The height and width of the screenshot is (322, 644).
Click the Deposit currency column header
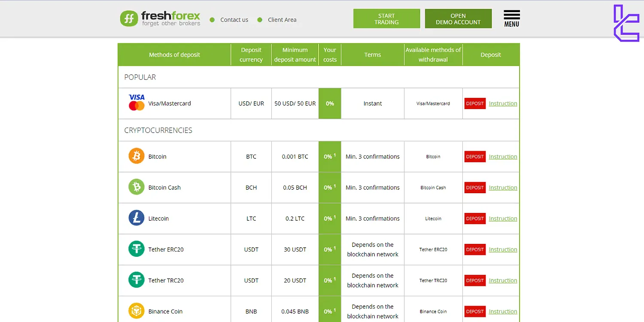click(251, 55)
